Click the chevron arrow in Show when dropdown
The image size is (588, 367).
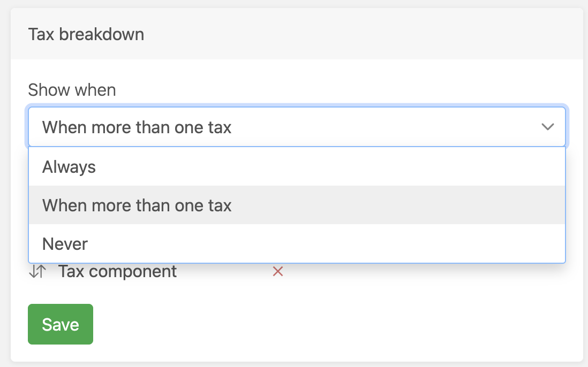point(548,127)
